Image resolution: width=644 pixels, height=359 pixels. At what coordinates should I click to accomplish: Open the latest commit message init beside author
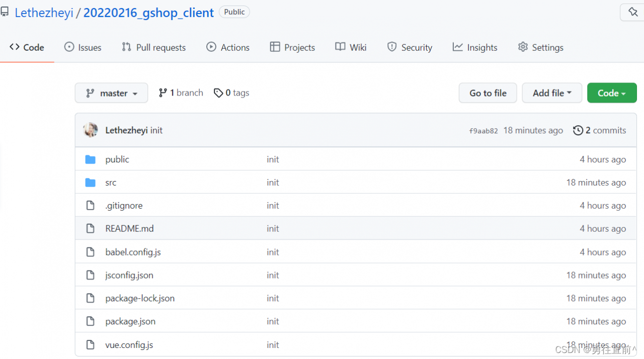(x=156, y=130)
